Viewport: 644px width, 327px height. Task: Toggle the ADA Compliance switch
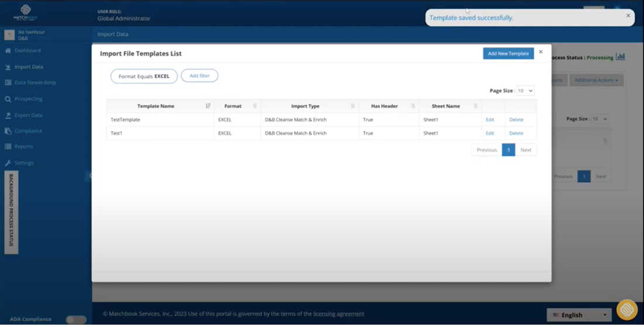pyautogui.click(x=76, y=319)
